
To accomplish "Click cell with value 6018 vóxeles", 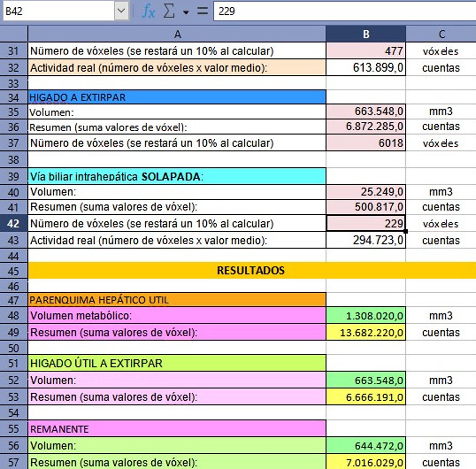I will click(x=366, y=143).
